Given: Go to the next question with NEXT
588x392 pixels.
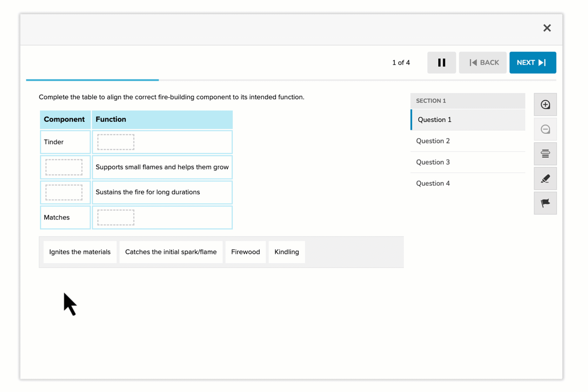Looking at the screenshot, I should (532, 62).
